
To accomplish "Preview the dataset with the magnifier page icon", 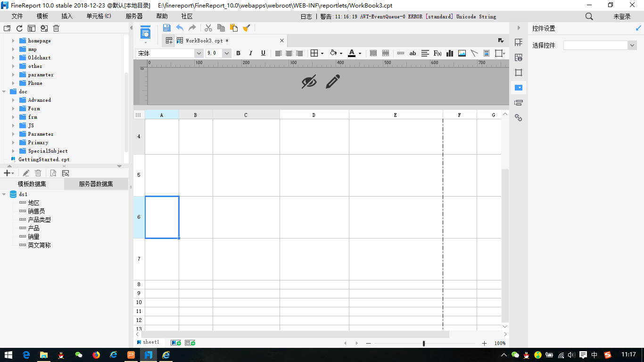I will click(x=53, y=173).
